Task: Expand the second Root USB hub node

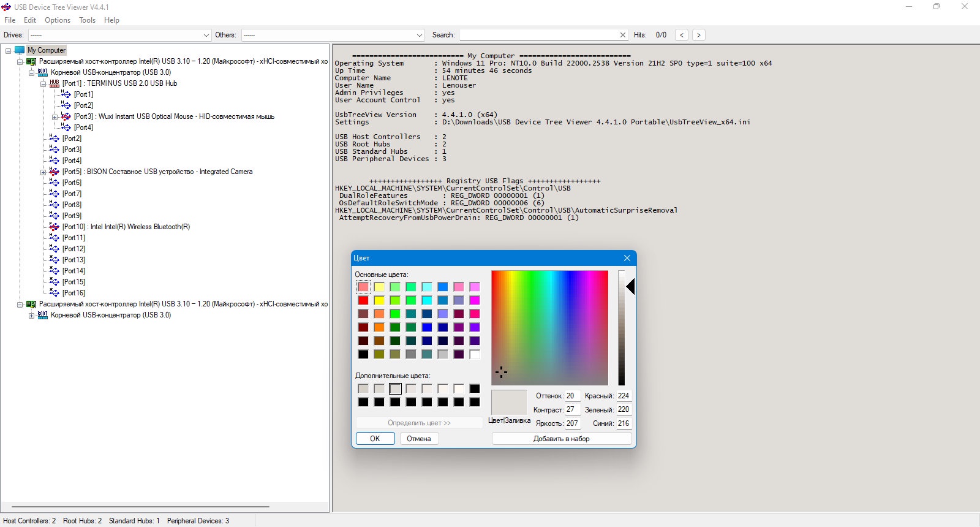Action: pos(31,316)
